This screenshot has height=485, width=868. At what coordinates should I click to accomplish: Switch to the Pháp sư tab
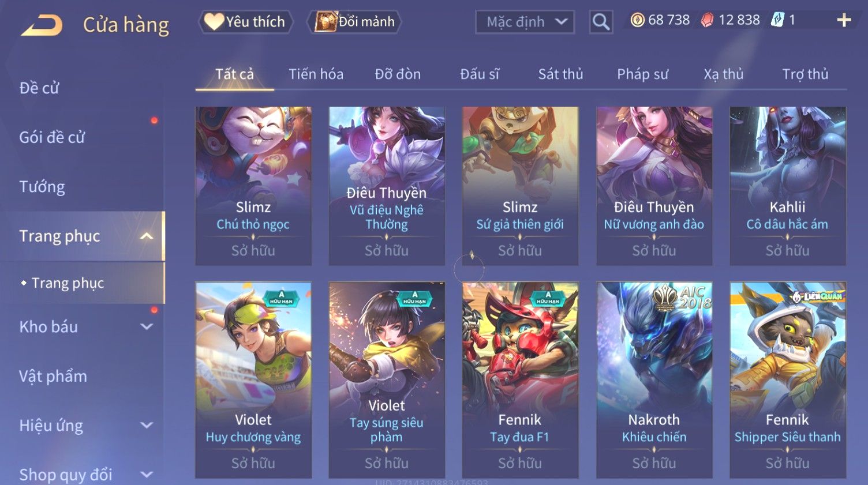[642, 74]
